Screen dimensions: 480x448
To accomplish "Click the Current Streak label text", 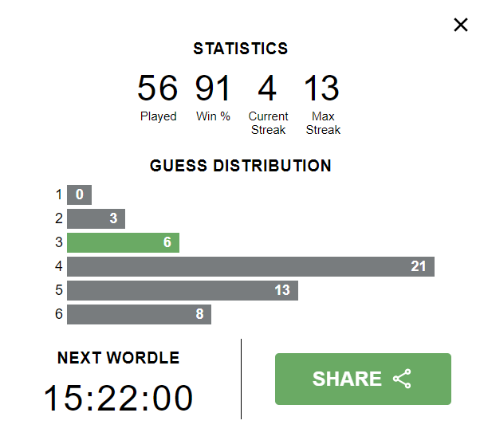I will click(268, 123).
